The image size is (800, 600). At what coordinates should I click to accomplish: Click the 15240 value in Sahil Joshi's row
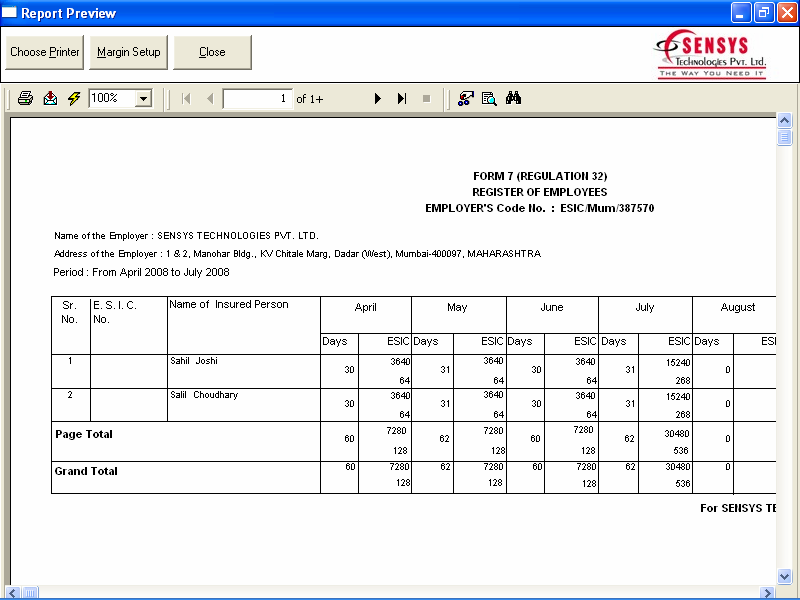click(678, 363)
